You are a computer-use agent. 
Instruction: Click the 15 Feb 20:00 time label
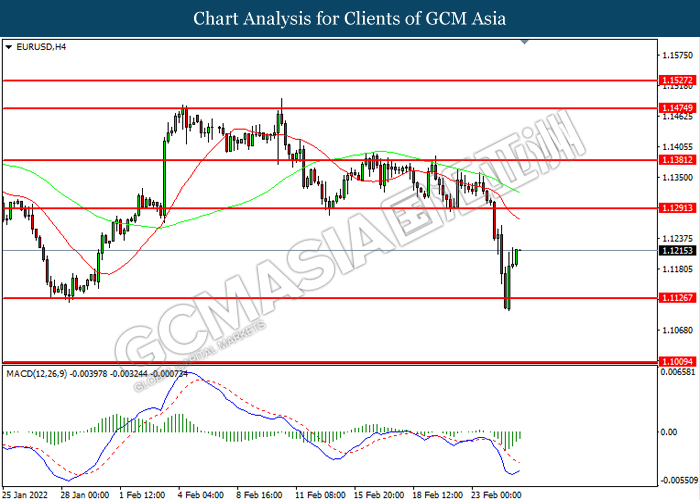coord(379,495)
